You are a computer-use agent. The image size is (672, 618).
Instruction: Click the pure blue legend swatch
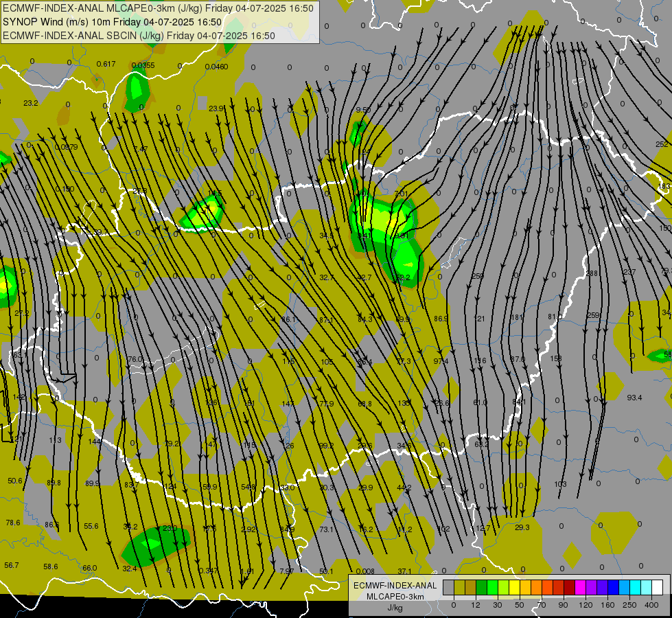(613, 587)
